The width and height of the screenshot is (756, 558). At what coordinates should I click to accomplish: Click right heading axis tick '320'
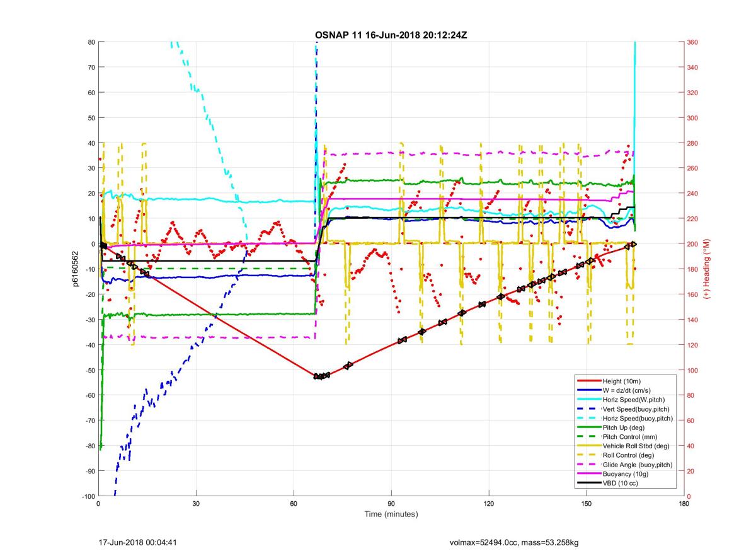click(693, 93)
